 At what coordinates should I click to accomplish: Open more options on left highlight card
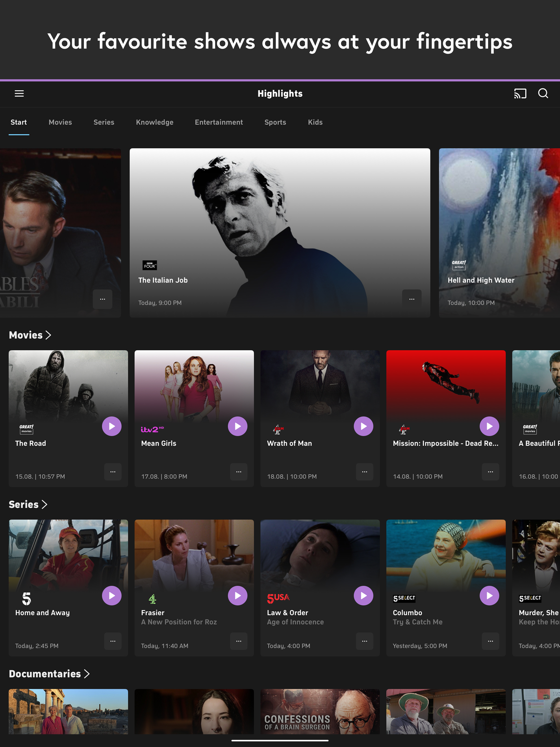[x=103, y=299]
